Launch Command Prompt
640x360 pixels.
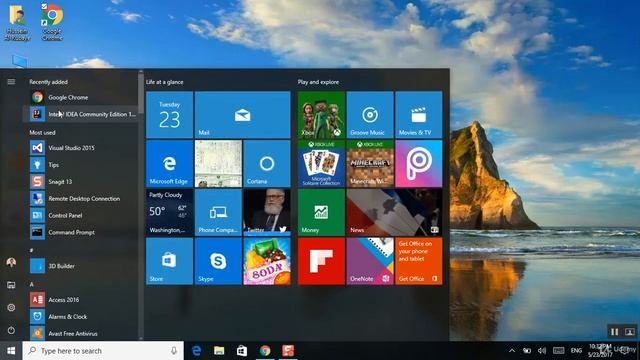80,232
